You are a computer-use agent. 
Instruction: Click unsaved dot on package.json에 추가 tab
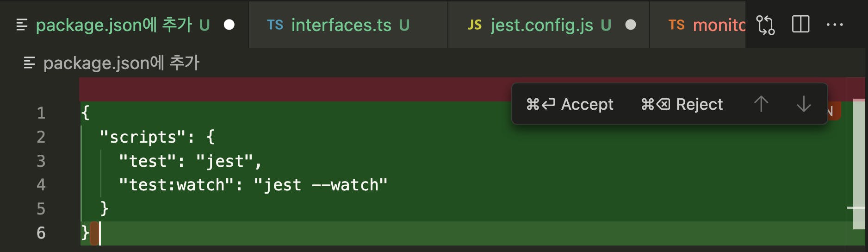(x=229, y=25)
